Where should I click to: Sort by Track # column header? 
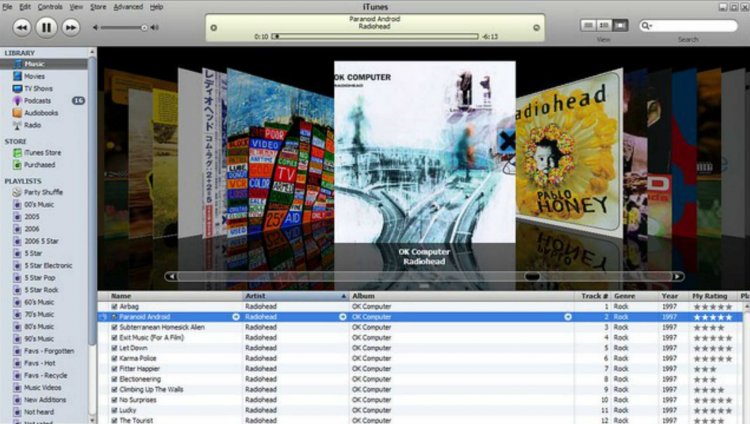click(x=593, y=296)
